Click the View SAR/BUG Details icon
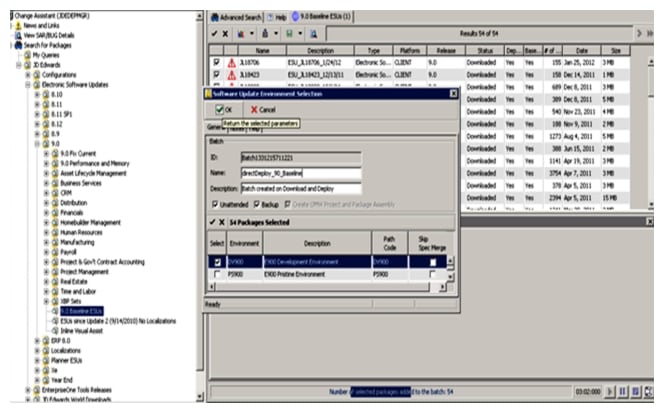The width and height of the screenshot is (657, 420). pos(18,35)
